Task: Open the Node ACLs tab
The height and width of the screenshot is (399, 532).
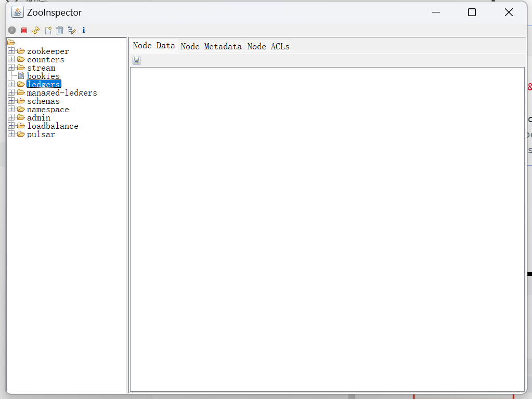Action: 268,46
